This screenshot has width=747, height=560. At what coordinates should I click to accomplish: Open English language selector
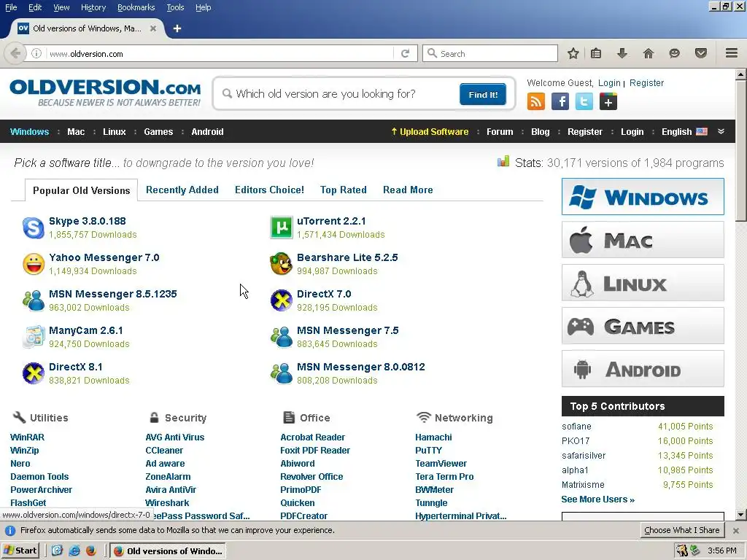[x=684, y=132]
